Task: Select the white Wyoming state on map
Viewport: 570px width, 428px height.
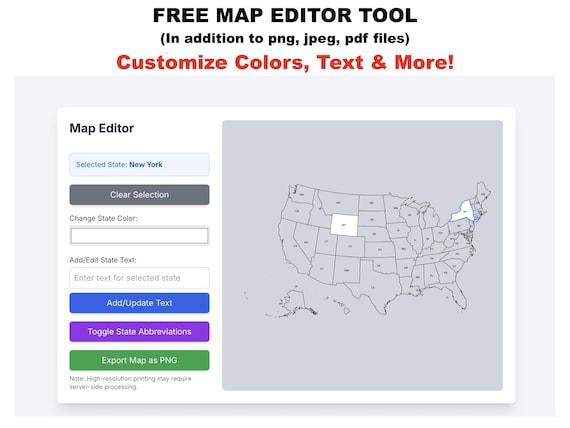Action: 344,225
